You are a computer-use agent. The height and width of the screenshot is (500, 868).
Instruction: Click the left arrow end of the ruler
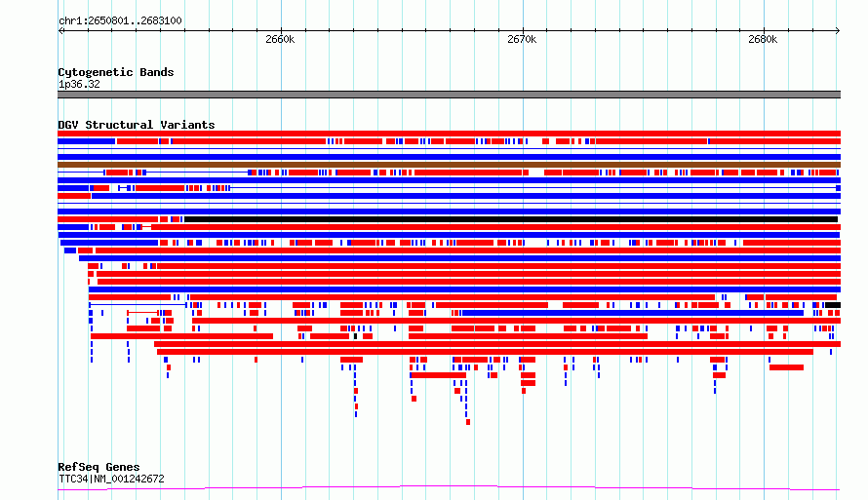coord(60,31)
